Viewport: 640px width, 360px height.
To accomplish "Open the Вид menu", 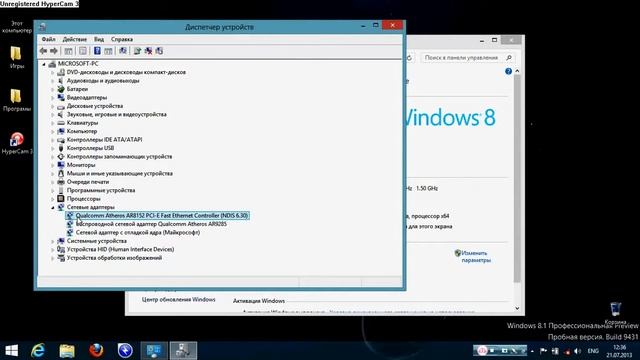I will (99, 39).
